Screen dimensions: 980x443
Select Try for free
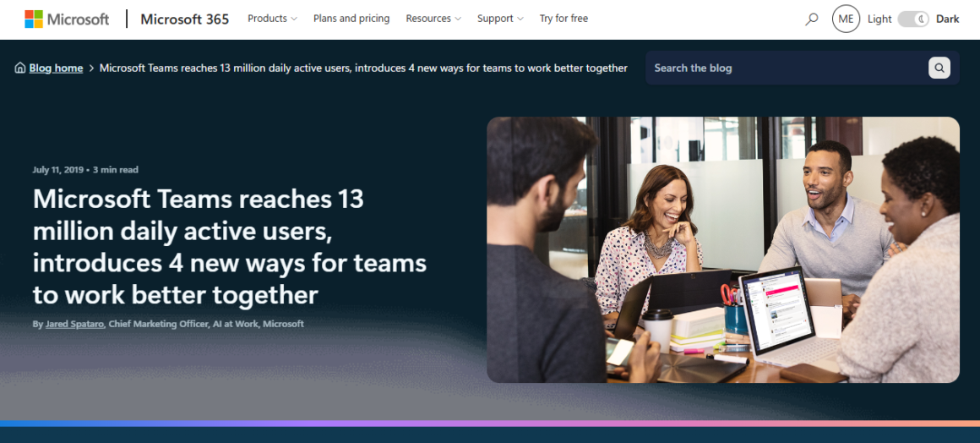563,19
